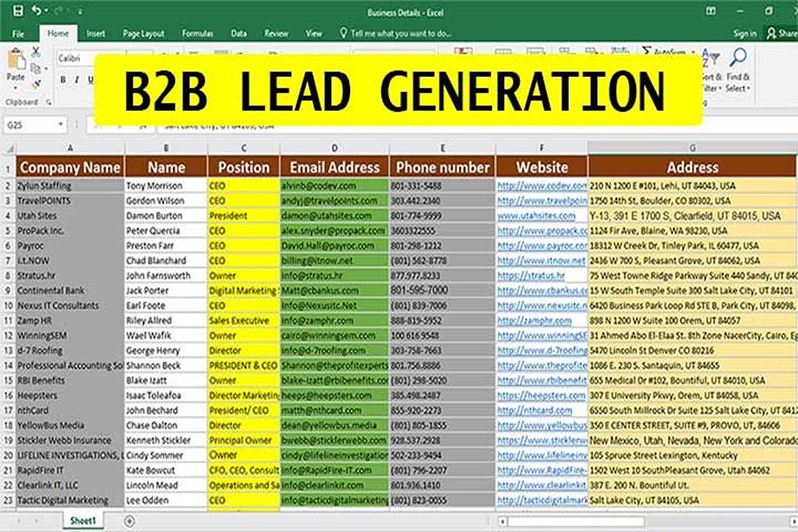
Task: Open the Insert ribbon tab
Action: 96,33
